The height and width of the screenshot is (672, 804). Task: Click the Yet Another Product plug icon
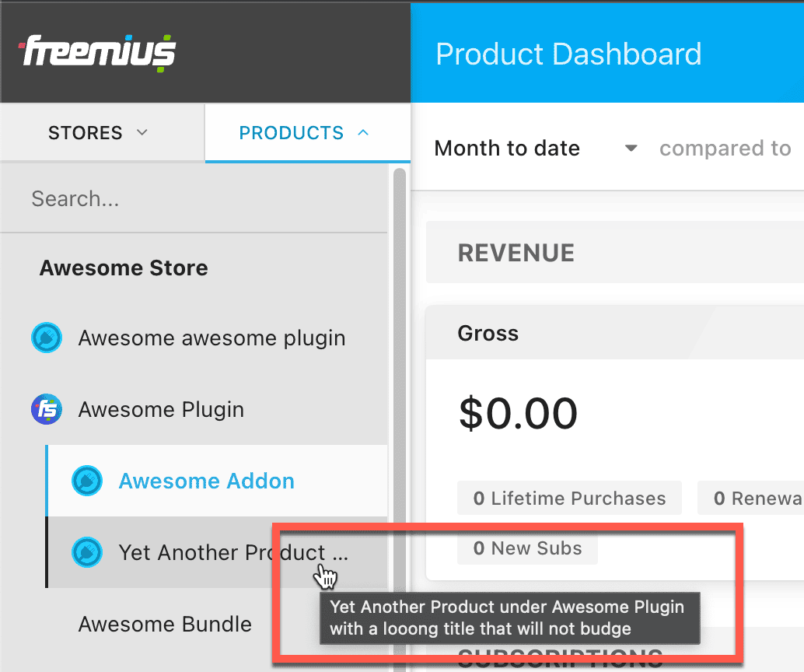coord(87,552)
